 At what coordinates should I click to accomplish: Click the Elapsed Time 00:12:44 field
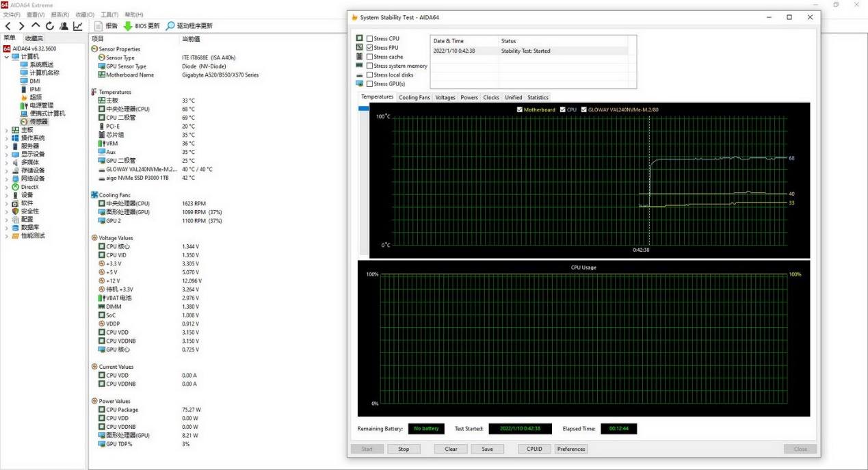coord(618,429)
